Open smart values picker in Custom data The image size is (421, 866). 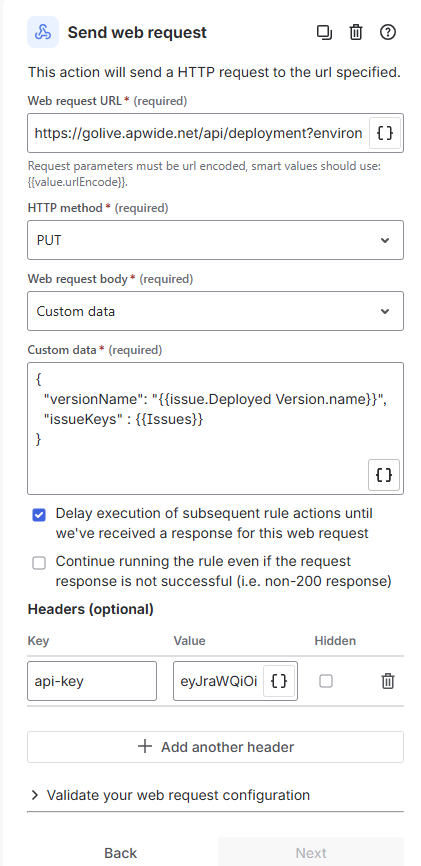[384, 475]
